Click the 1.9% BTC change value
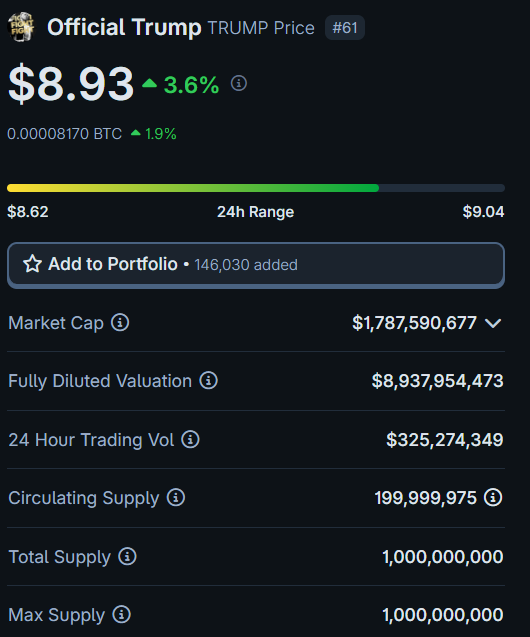 pyautogui.click(x=160, y=134)
